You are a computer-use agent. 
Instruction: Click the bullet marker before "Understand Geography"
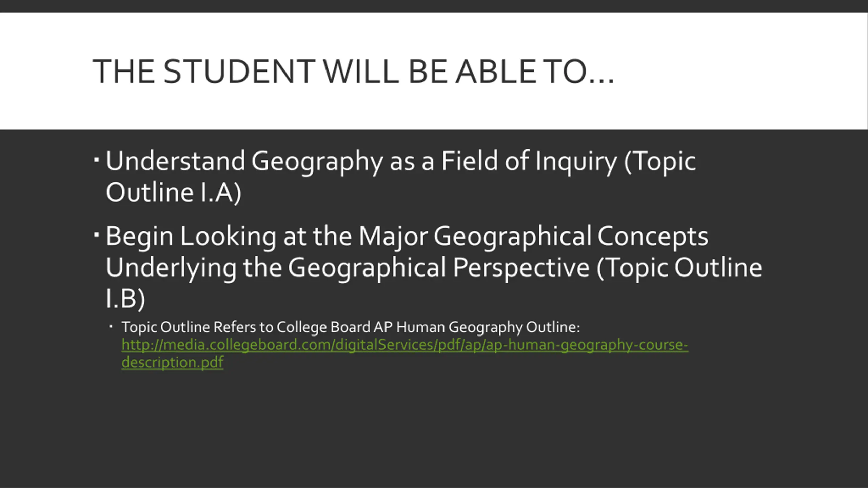point(96,159)
